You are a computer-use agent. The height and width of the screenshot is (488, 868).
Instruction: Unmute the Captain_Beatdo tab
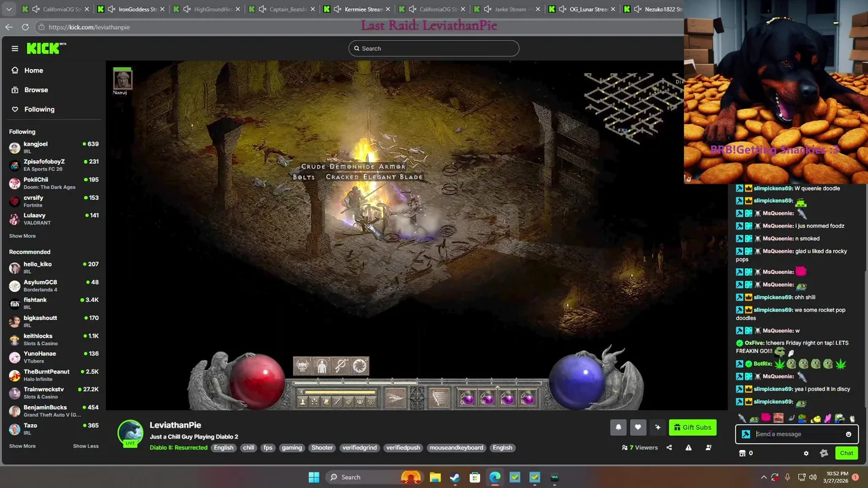262,9
